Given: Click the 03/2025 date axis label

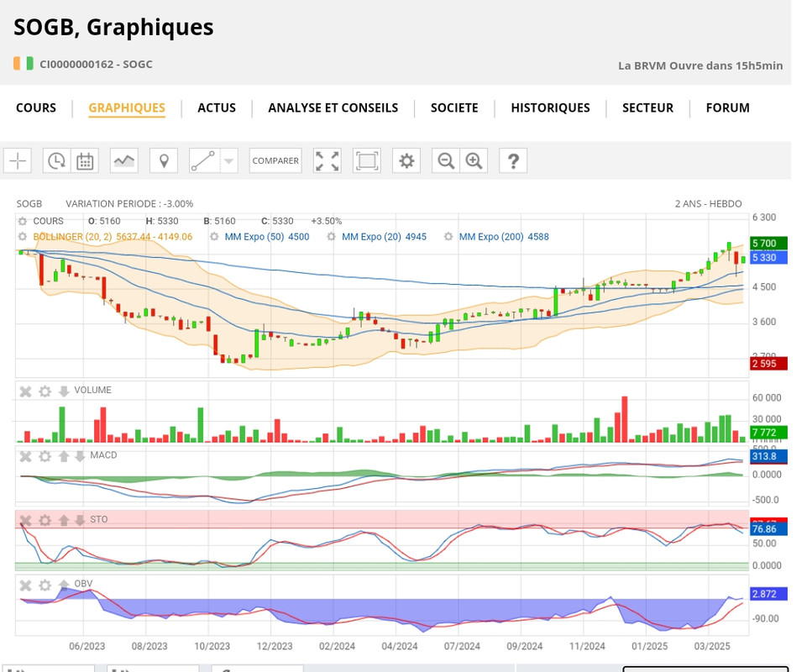Looking at the screenshot, I should [x=712, y=646].
